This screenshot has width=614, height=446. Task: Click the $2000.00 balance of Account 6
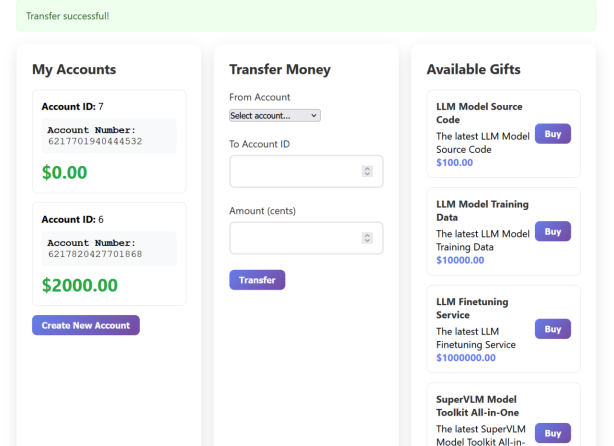(80, 285)
